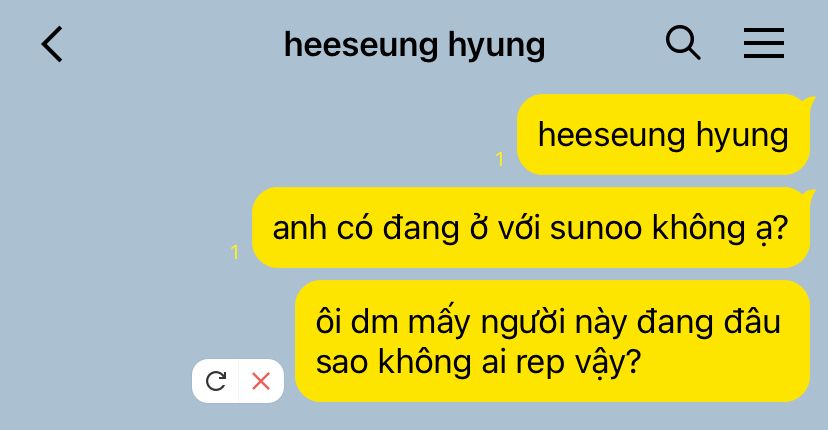Tap unread count beside the sunoo message
828x430 pixels.
(x=235, y=252)
